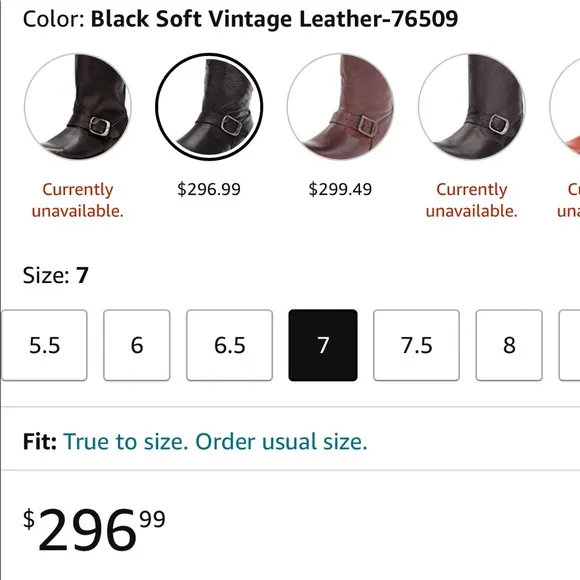This screenshot has width=580, height=580.
Task: Toggle the selected size 7 button
Action: [323, 345]
